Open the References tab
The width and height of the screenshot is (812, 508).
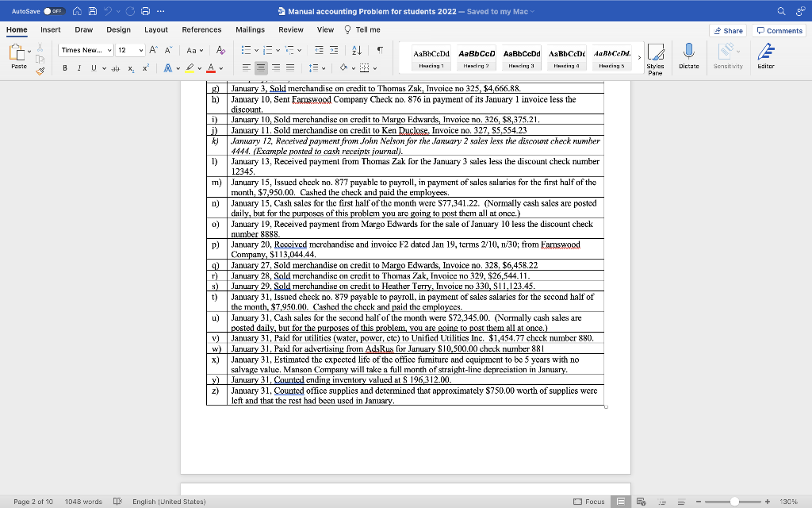point(202,29)
